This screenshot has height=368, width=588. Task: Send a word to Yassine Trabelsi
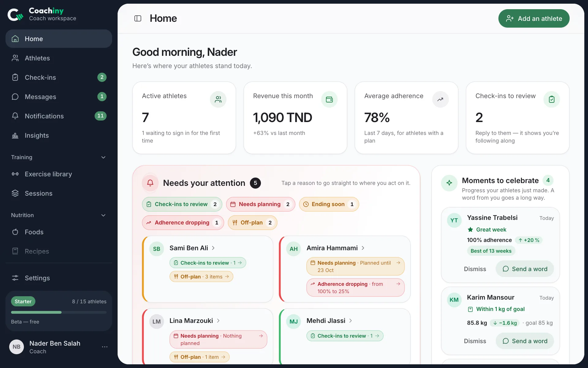pos(525,269)
